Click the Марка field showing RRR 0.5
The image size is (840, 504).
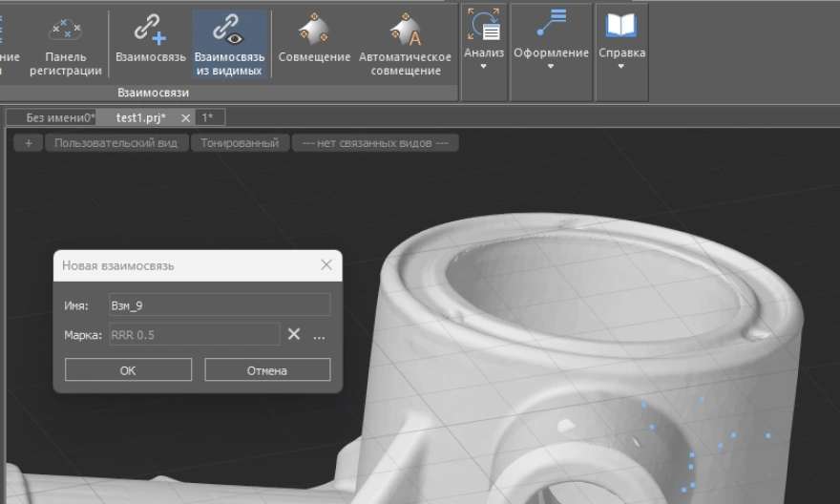pos(194,334)
